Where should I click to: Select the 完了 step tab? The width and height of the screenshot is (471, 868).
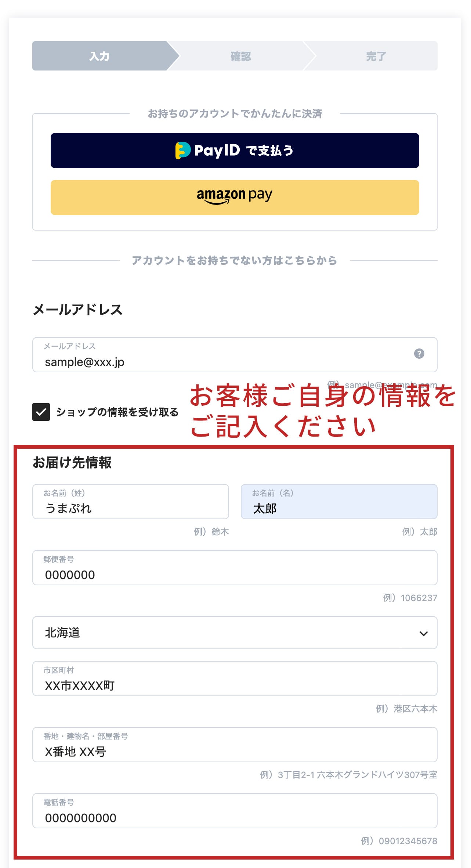pyautogui.click(x=376, y=56)
